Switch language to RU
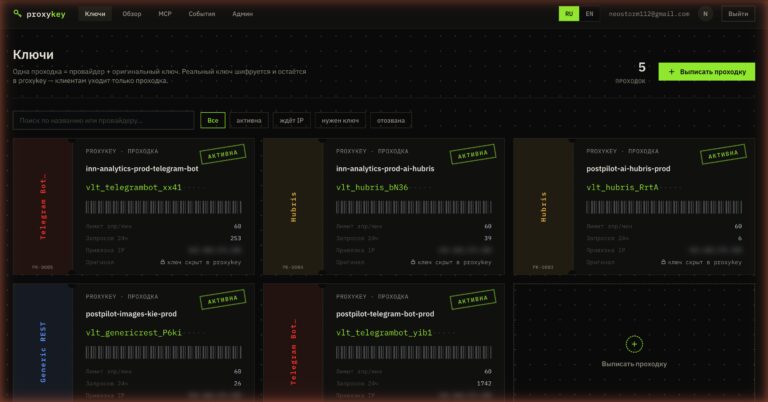Viewport: 768px width, 402px height. (x=569, y=14)
